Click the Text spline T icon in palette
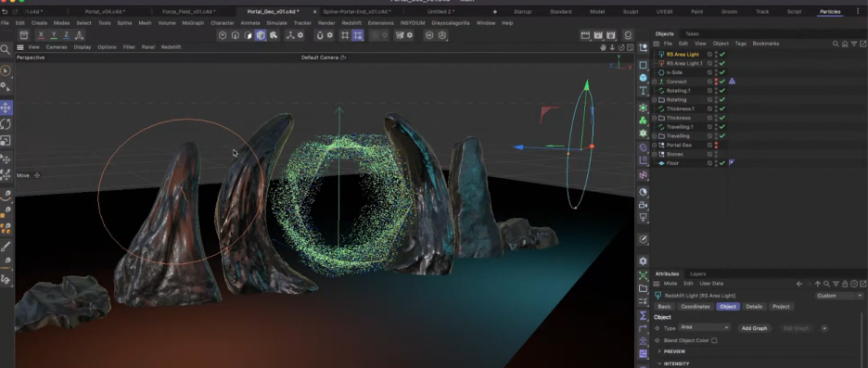Image resolution: width=868 pixels, height=368 pixels. [643, 91]
